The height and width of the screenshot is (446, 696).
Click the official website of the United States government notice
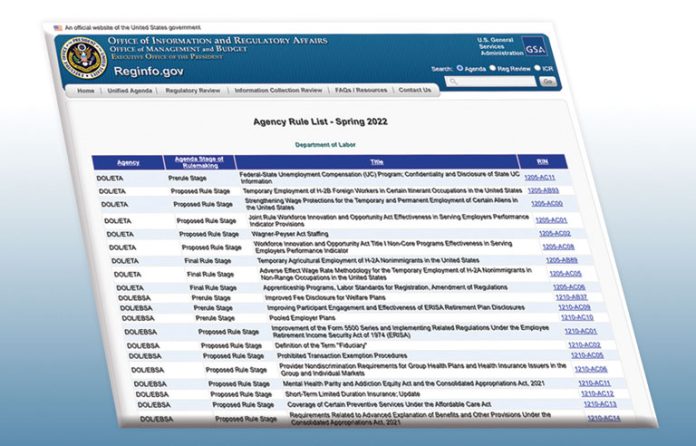132,28
